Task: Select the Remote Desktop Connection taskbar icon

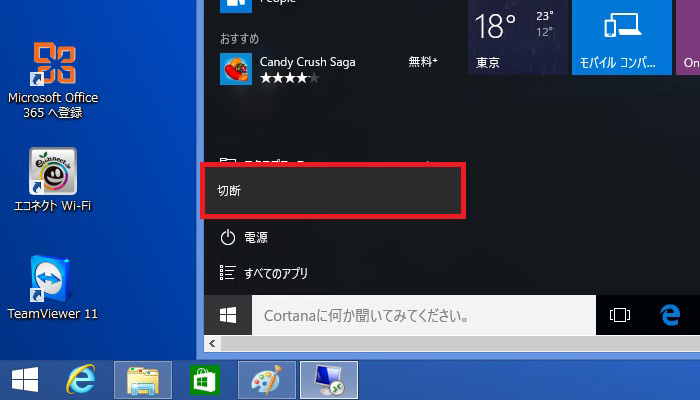Action: point(329,380)
